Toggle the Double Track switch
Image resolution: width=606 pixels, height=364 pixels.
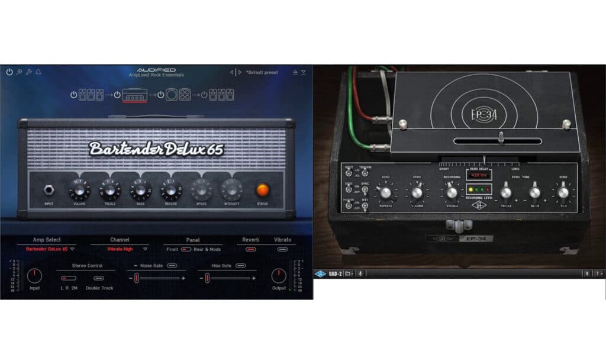tap(99, 278)
